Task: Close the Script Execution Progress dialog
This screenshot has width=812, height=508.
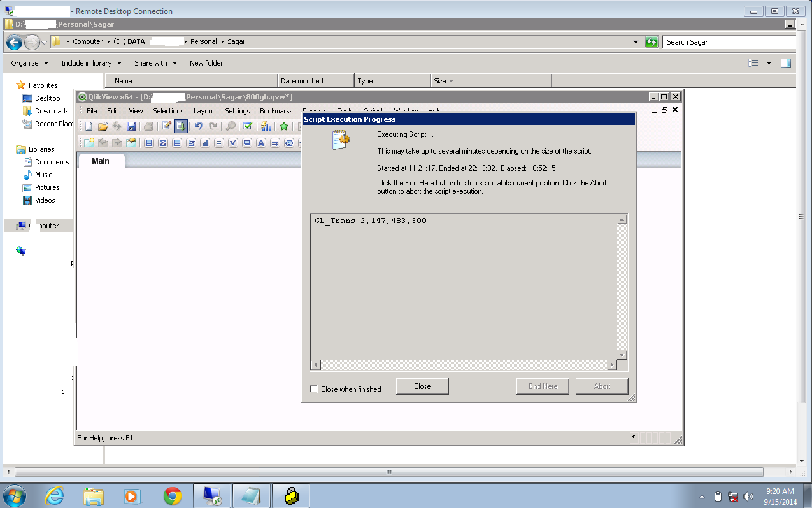Action: 422,386
